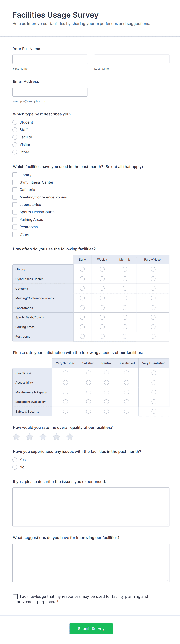Choose Faculty as your type
180x644 pixels.
[15, 137]
